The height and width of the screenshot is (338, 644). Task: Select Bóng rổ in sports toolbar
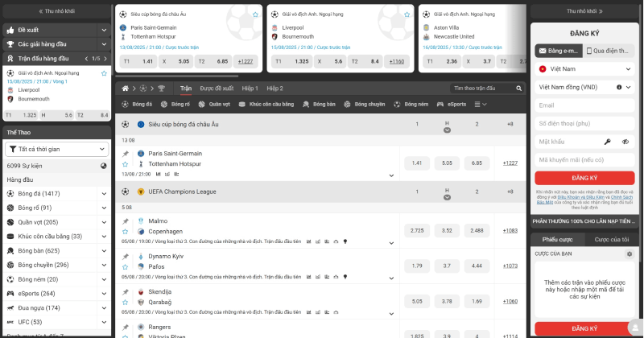[175, 105]
